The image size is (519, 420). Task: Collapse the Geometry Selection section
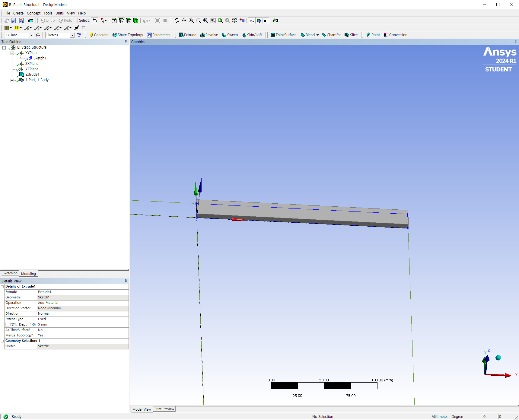pyautogui.click(x=2, y=341)
